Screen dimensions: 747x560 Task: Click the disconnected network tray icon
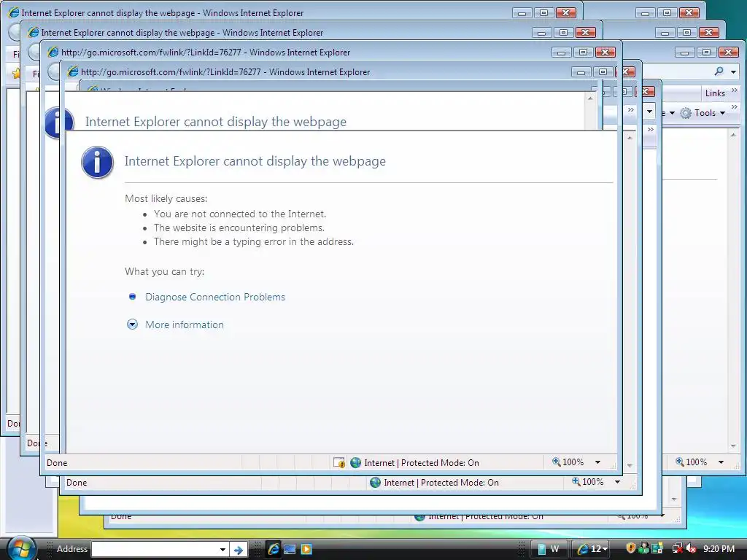point(676,548)
